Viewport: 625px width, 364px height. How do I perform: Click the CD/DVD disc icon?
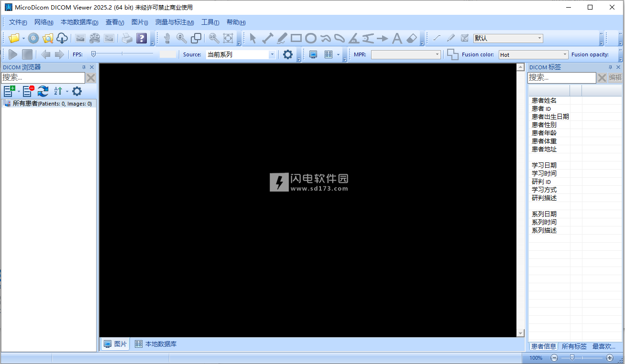(33, 38)
